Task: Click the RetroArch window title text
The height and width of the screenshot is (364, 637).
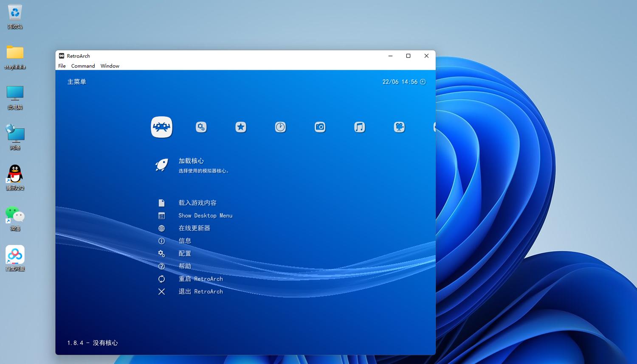Action: click(79, 56)
